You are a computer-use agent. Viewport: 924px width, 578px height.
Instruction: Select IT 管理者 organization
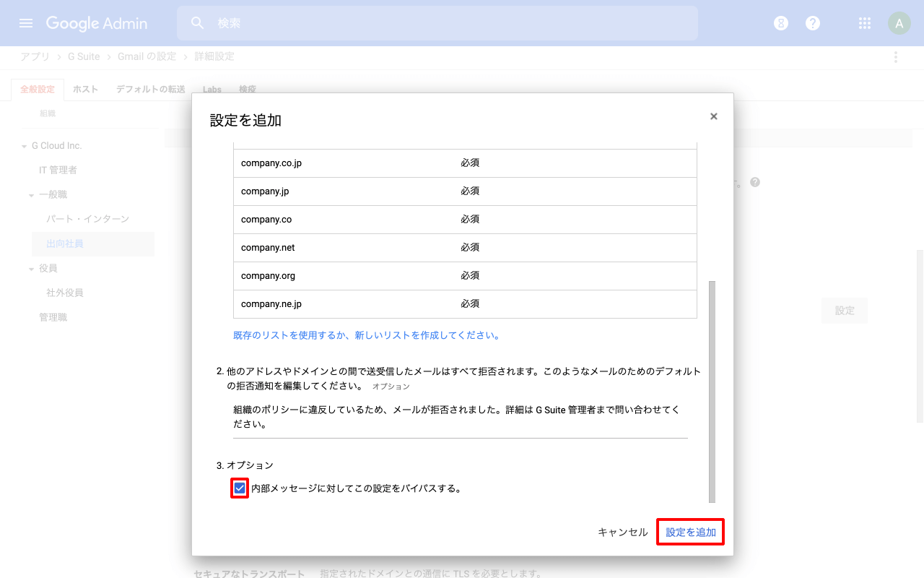coord(58,171)
